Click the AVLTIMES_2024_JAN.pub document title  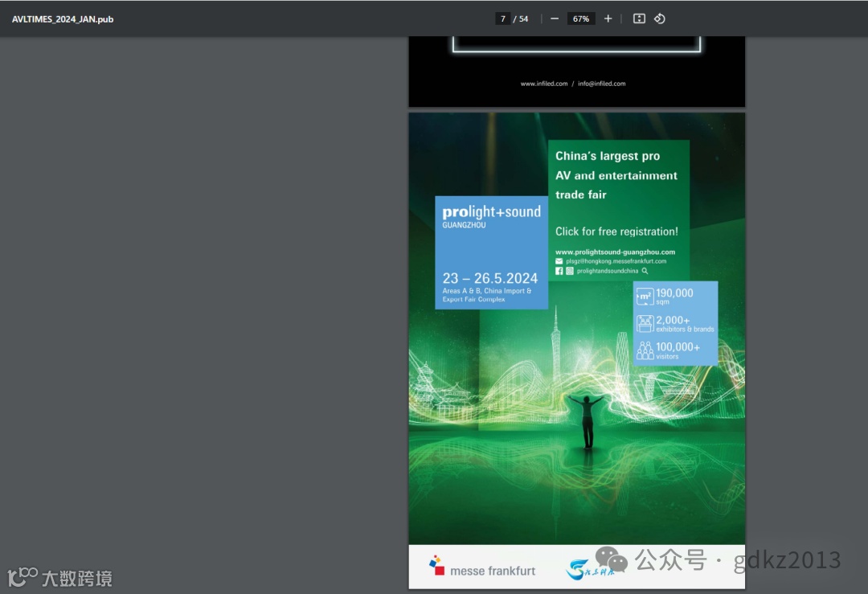[x=63, y=18]
